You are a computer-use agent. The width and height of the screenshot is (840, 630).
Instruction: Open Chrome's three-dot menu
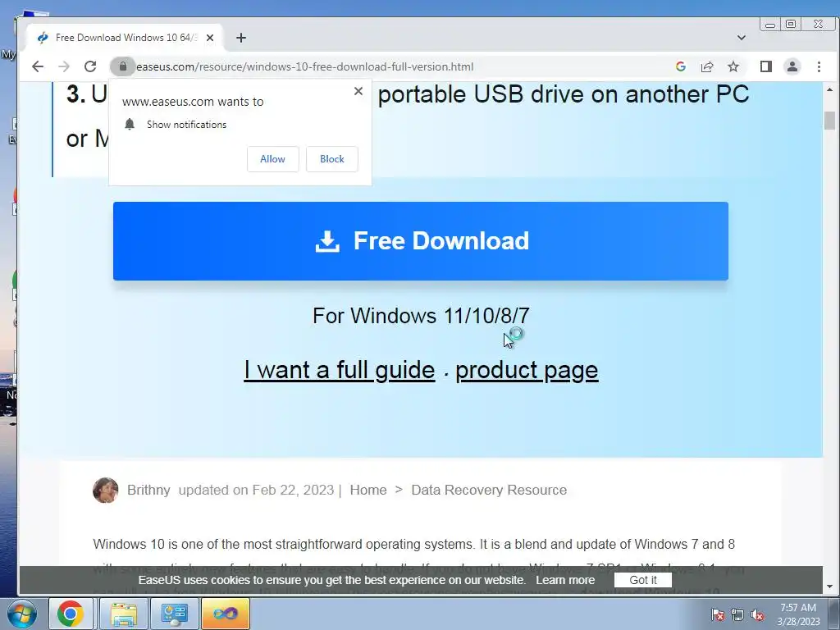[819, 66]
